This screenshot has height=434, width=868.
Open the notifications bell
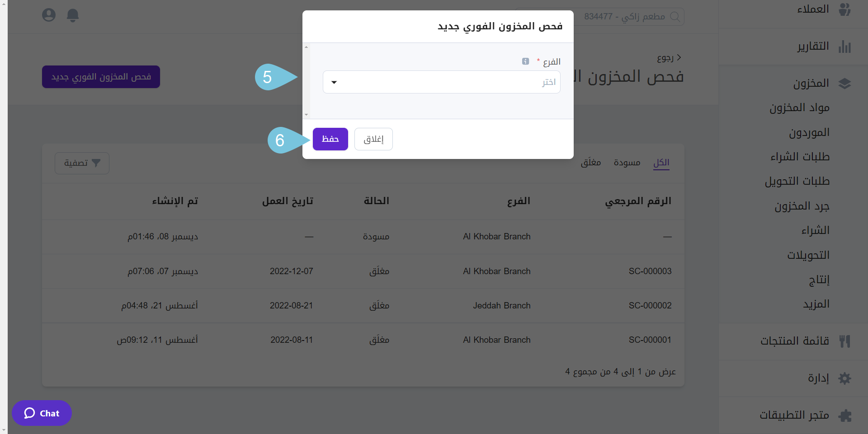[x=73, y=15]
